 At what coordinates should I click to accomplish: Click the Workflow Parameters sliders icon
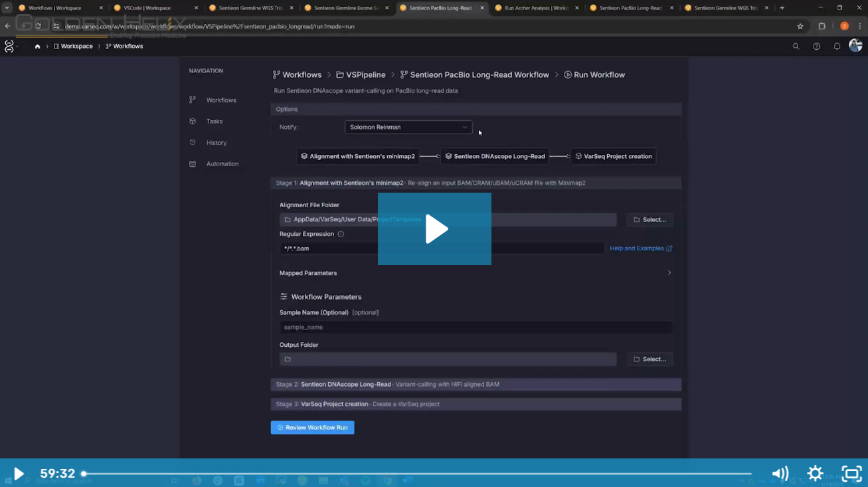point(284,297)
